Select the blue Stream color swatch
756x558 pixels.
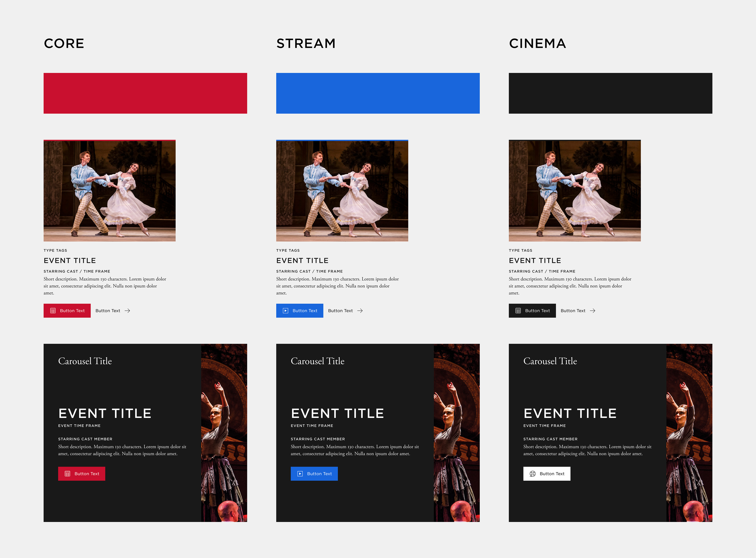coord(378,93)
